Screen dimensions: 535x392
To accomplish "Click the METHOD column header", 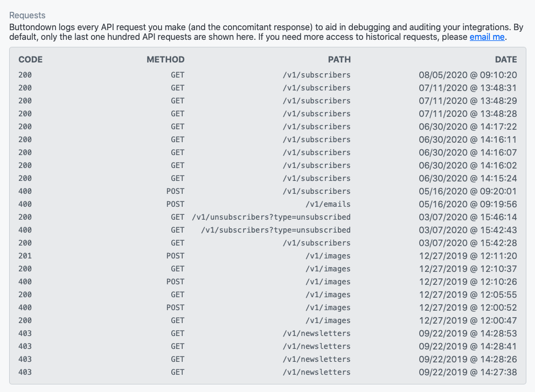I will 165,59.
